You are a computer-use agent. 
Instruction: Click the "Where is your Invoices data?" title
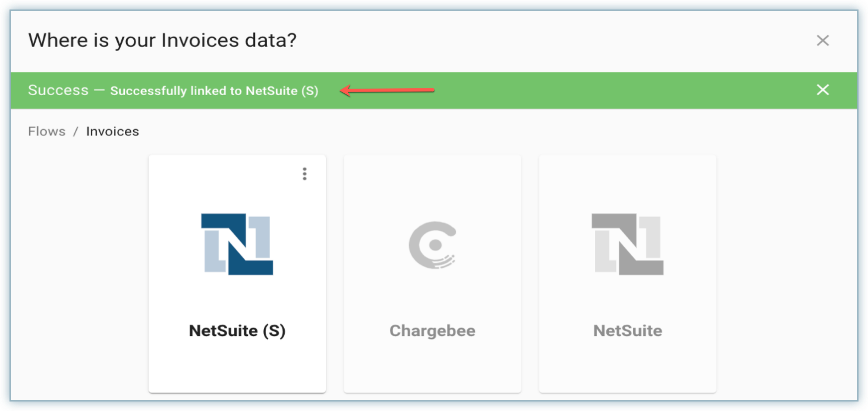coord(162,40)
